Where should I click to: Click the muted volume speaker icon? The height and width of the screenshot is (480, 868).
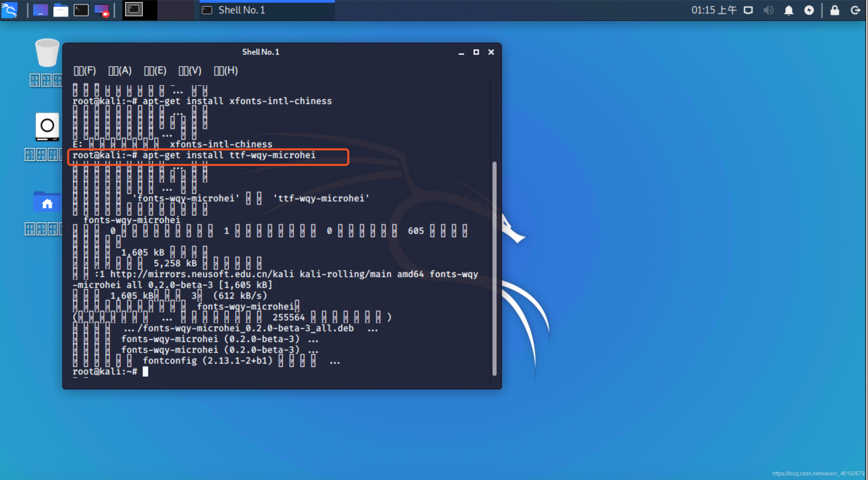pyautogui.click(x=768, y=10)
